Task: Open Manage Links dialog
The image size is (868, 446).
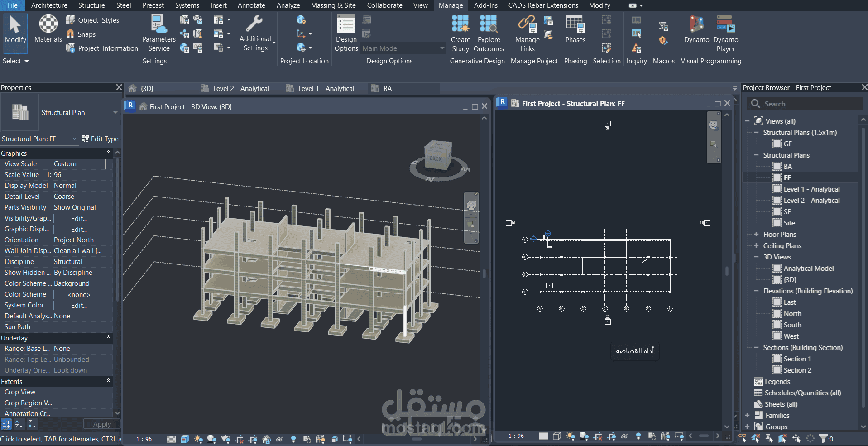Action: pyautogui.click(x=527, y=34)
